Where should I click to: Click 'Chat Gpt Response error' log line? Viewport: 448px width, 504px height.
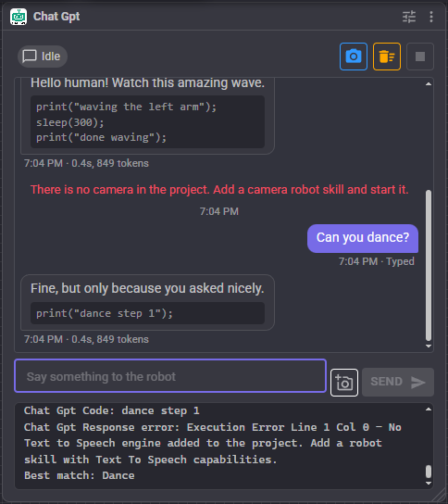(213, 443)
